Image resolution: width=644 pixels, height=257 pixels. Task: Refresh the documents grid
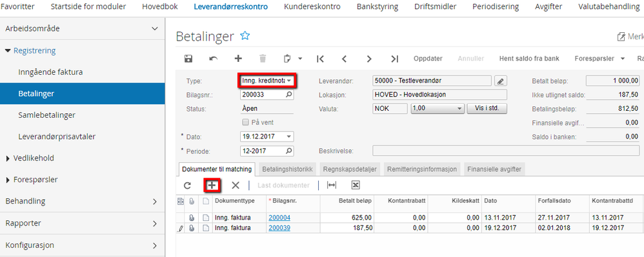(x=187, y=186)
